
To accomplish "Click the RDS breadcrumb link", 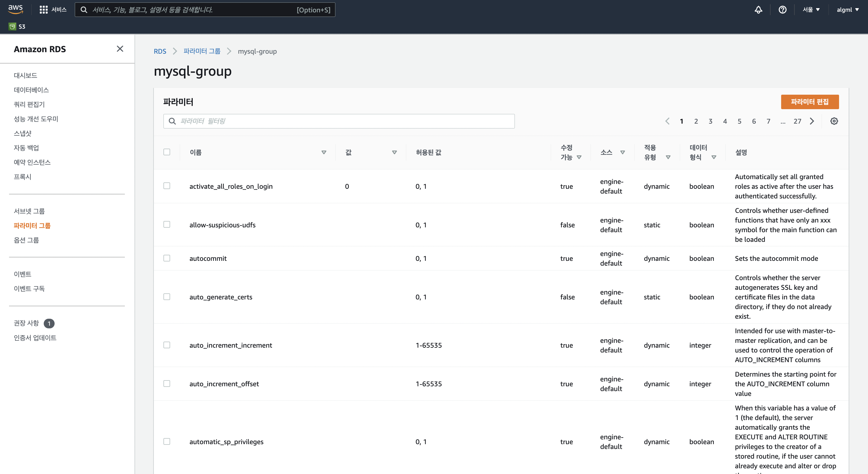I will [160, 52].
